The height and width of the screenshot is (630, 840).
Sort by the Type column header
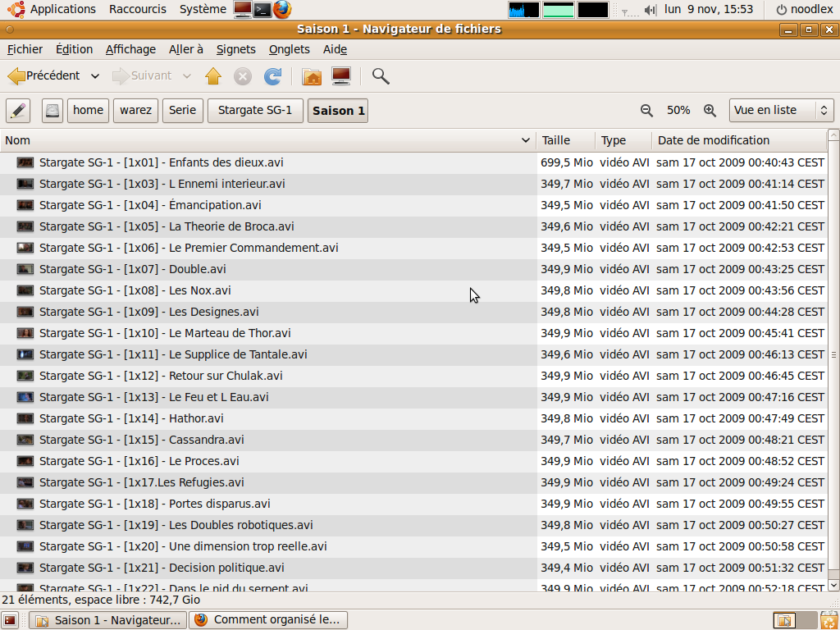[x=623, y=140]
